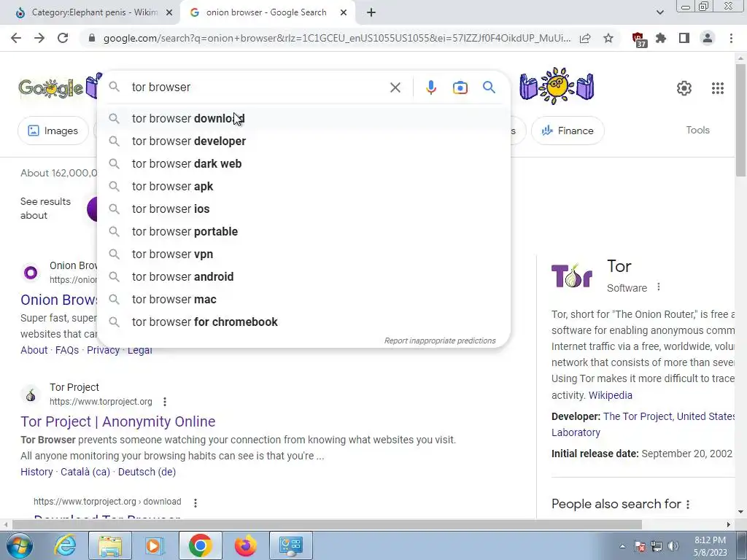Image resolution: width=747 pixels, height=560 pixels.
Task: Open the FAQs sitelink
Action: 67,350
